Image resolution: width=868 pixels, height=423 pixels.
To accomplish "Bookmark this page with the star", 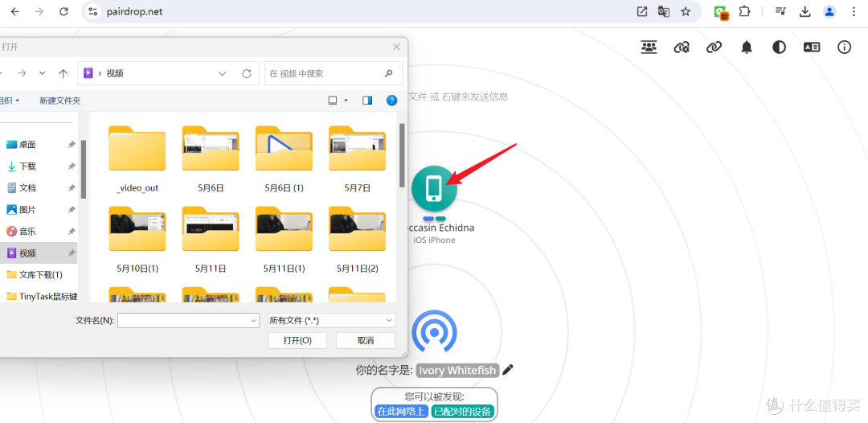I will (686, 11).
